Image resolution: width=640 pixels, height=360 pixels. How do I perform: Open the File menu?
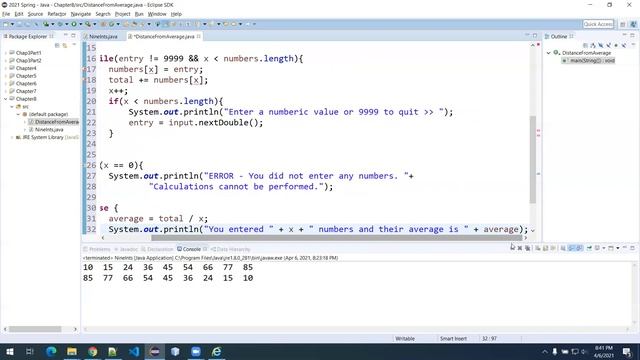6,14
